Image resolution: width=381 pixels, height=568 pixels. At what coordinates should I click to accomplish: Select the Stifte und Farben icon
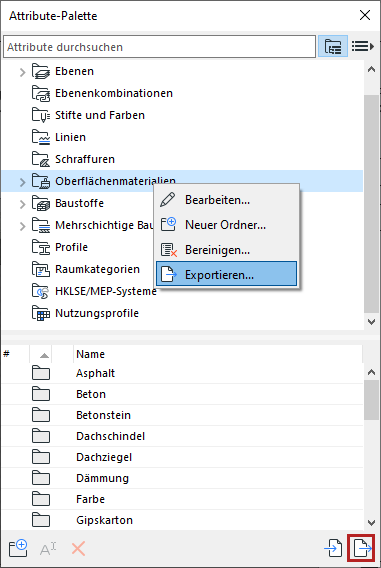41,115
